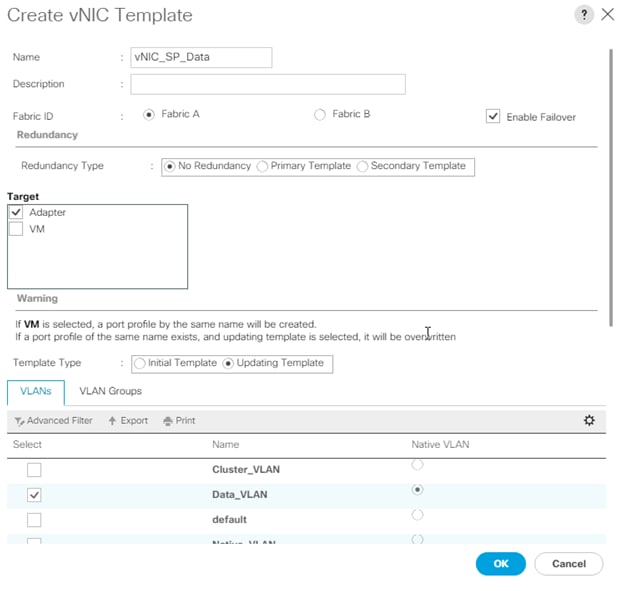Select Initial Template type
The image size is (624, 591).
pos(140,363)
